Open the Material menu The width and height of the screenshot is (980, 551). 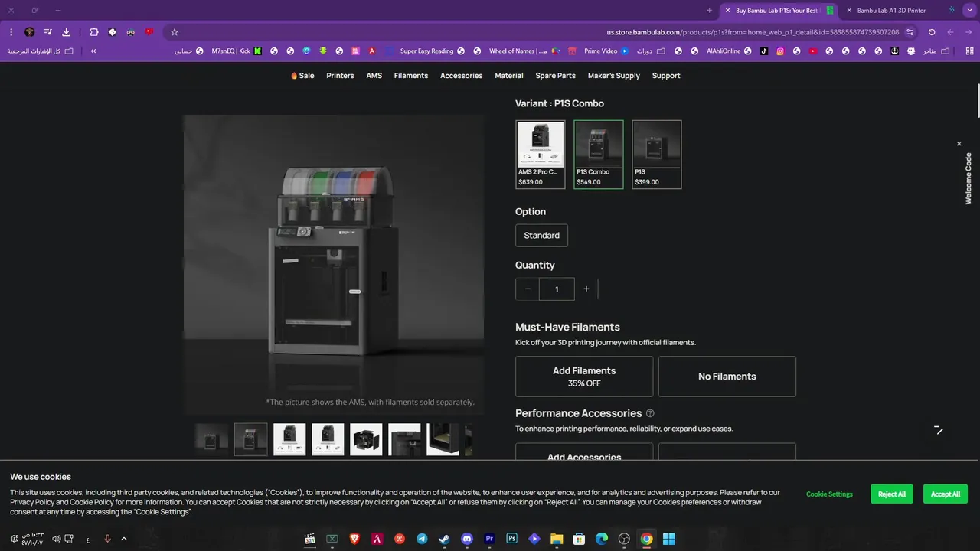point(509,76)
